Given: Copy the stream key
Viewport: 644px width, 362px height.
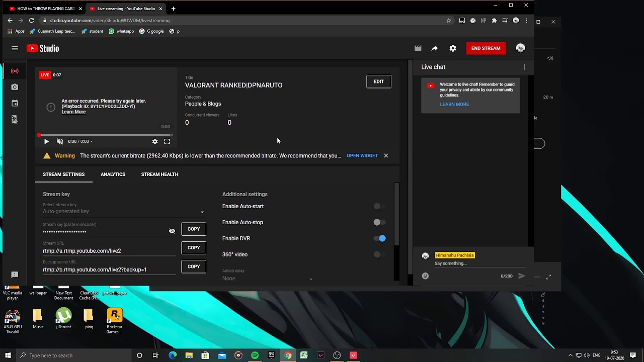Looking at the screenshot, I should point(194,229).
